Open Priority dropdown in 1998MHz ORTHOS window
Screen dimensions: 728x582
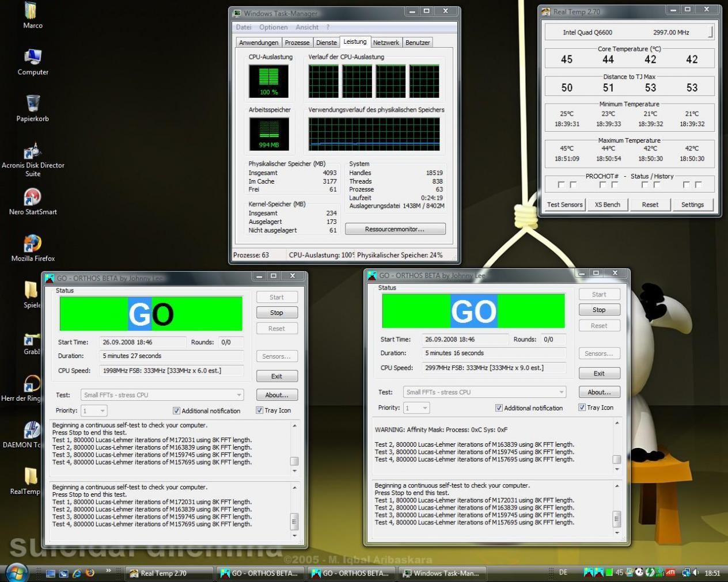tap(94, 410)
